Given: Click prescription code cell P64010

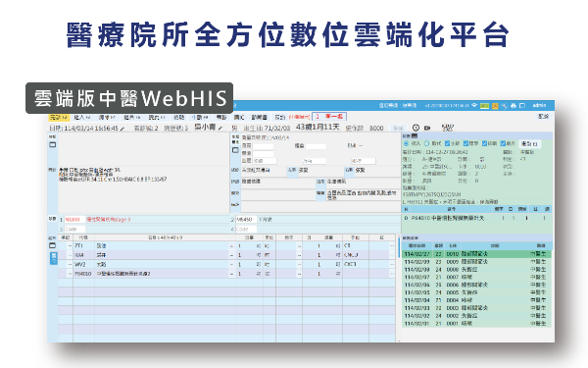Looking at the screenshot, I should pos(83,274).
